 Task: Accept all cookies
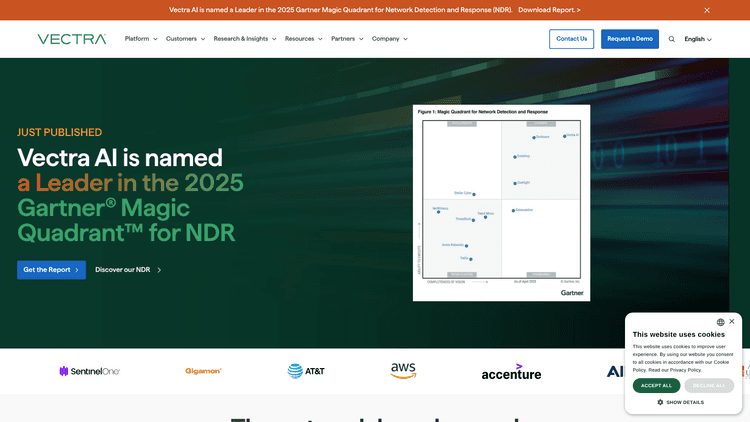pyautogui.click(x=656, y=386)
